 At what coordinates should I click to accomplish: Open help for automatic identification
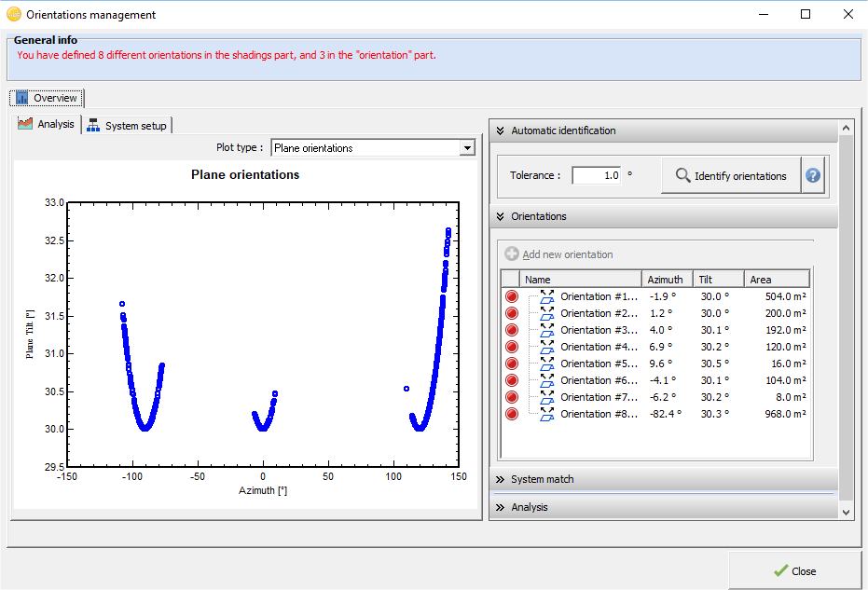point(813,175)
